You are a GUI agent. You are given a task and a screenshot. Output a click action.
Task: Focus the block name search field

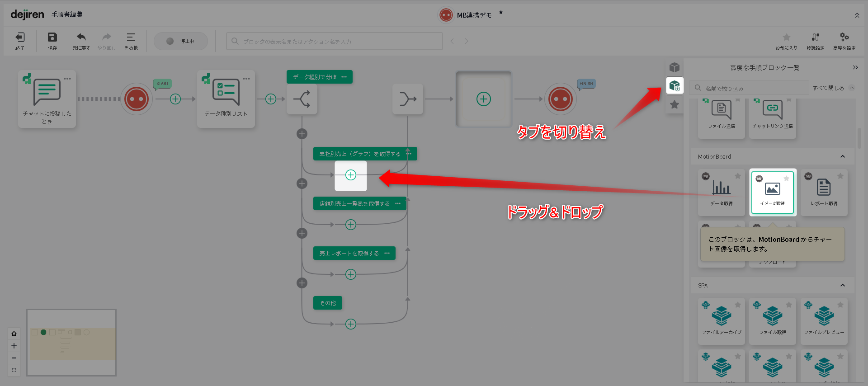[335, 41]
